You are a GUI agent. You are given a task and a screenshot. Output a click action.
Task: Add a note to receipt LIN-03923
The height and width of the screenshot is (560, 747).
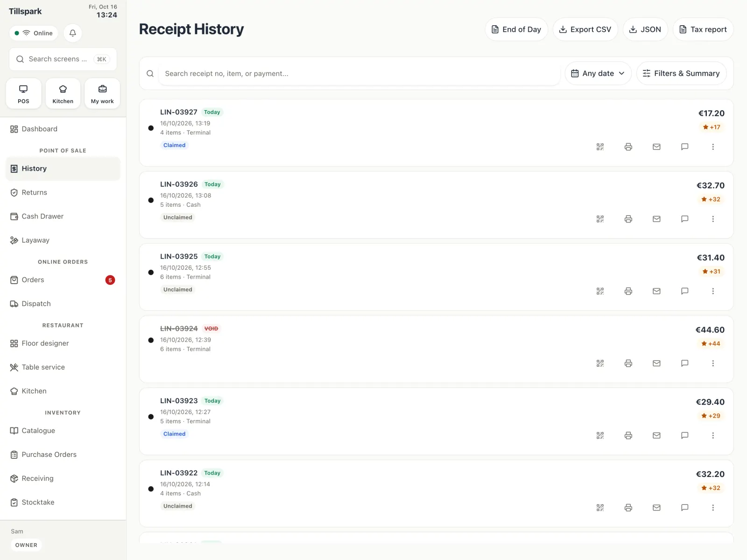tap(685, 435)
